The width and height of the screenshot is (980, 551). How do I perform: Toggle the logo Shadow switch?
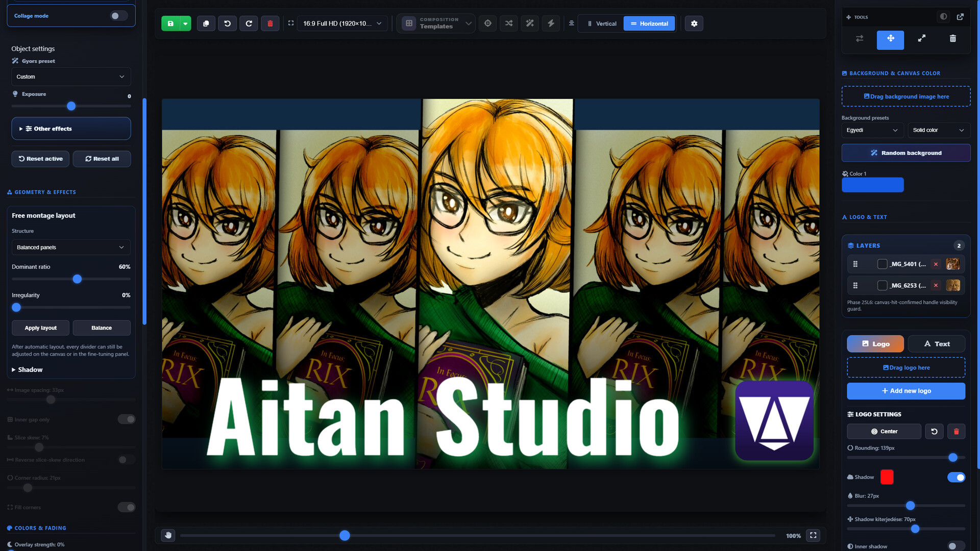pos(956,478)
